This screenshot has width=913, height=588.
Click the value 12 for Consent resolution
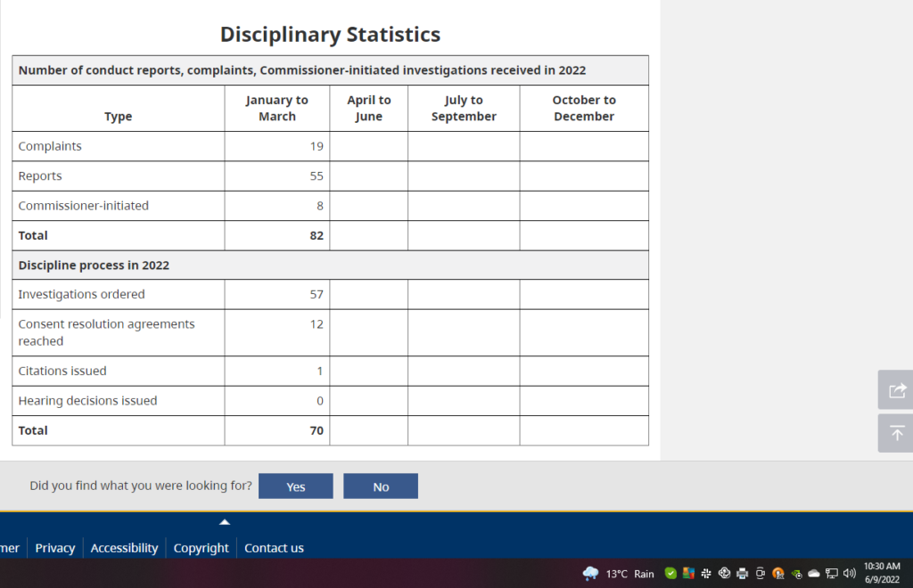click(317, 324)
